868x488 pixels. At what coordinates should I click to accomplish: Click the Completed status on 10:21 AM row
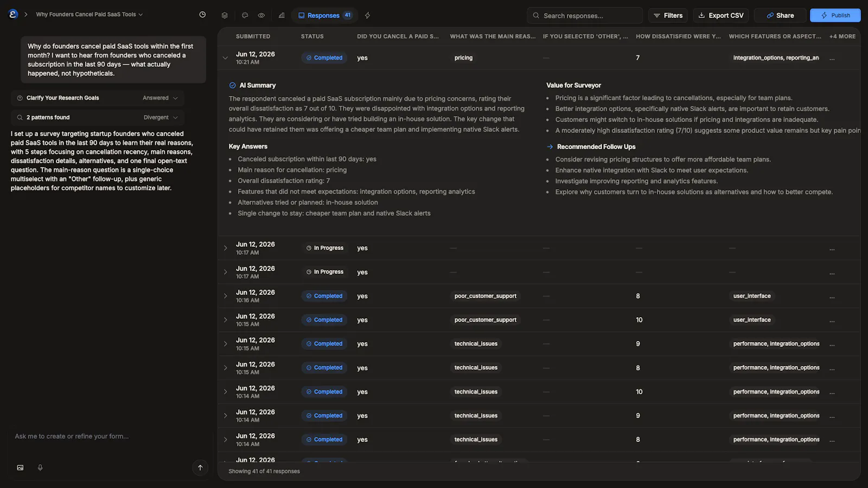coord(324,57)
